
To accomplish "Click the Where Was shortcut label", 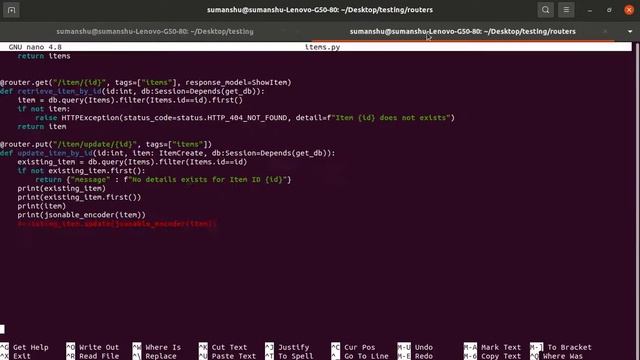I will 563,356.
